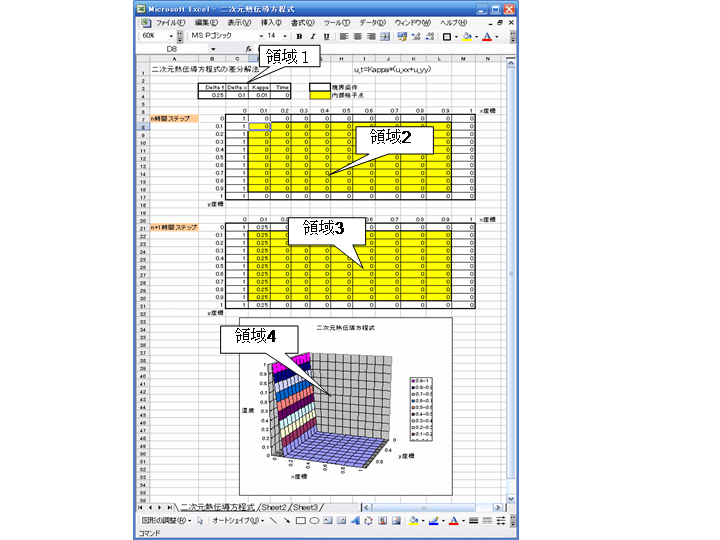Insert a Text Box from drawing toolbar
The height and width of the screenshot is (540, 720).
(x=327, y=520)
